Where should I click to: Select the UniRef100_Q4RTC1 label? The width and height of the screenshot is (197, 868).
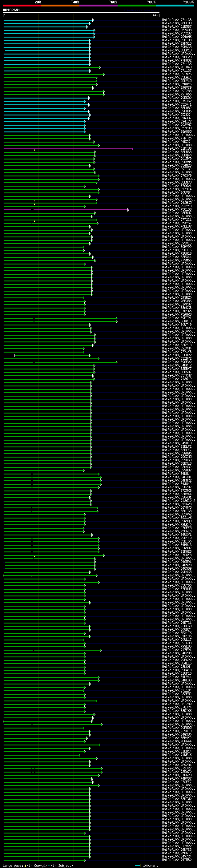pos(177,622)
